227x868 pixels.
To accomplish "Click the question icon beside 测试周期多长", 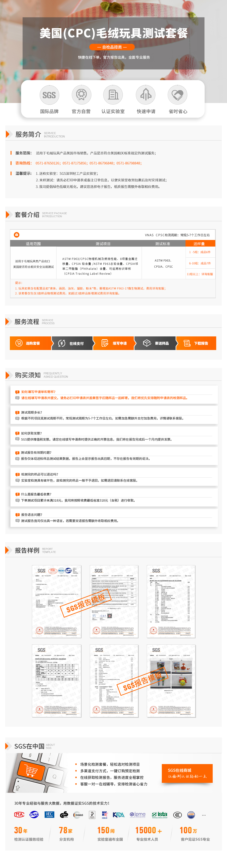I will [17, 412].
